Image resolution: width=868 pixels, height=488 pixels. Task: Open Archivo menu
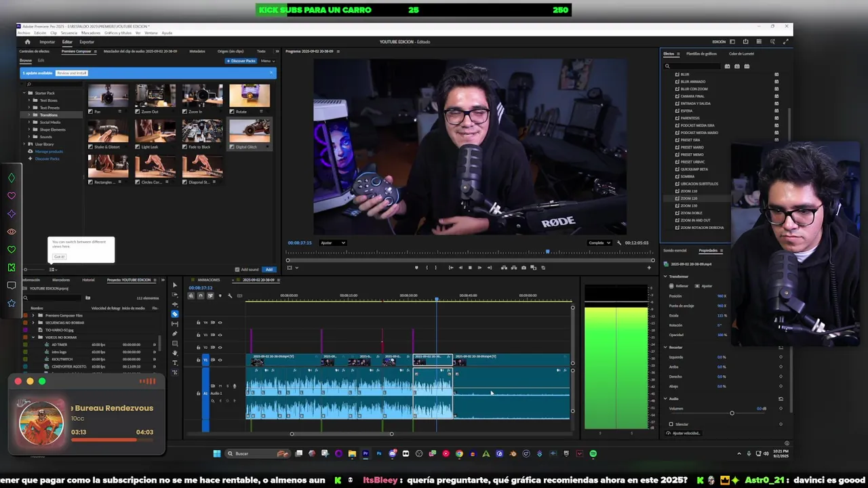click(x=24, y=33)
